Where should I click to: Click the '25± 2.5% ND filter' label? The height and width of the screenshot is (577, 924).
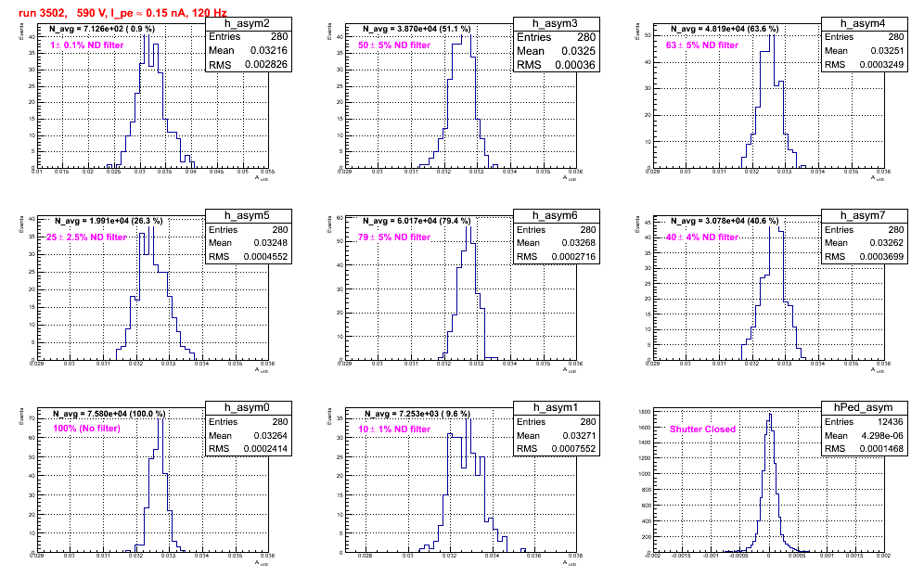tap(86, 237)
